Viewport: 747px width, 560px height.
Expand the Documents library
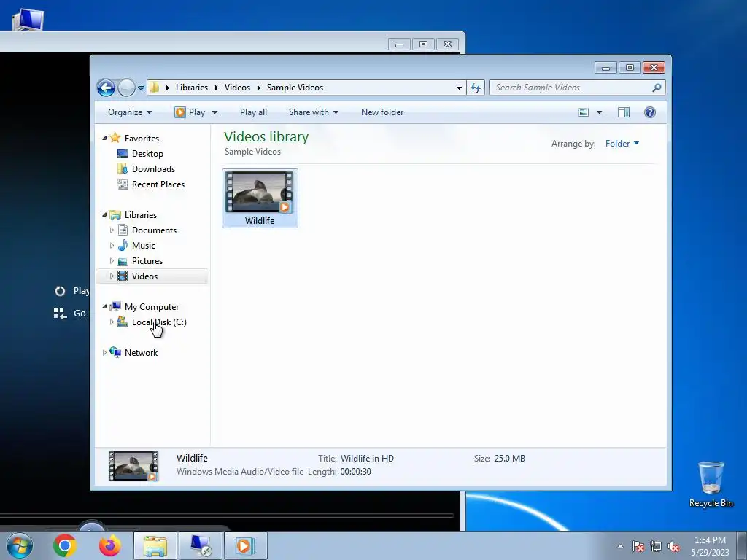pos(112,230)
